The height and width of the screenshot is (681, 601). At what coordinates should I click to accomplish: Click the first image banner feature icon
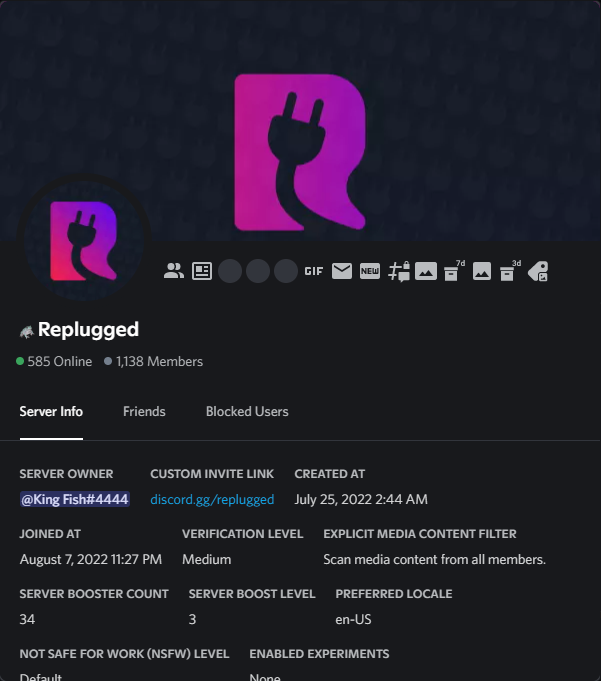[426, 271]
